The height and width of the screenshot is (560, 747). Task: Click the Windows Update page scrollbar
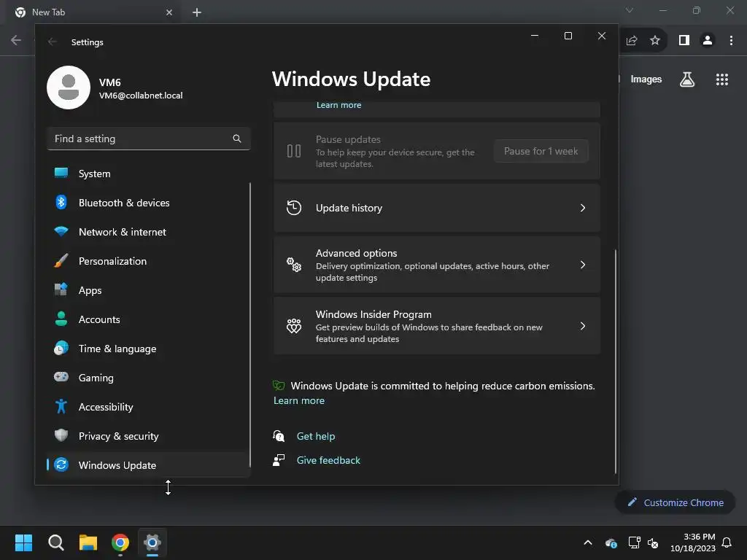616,360
